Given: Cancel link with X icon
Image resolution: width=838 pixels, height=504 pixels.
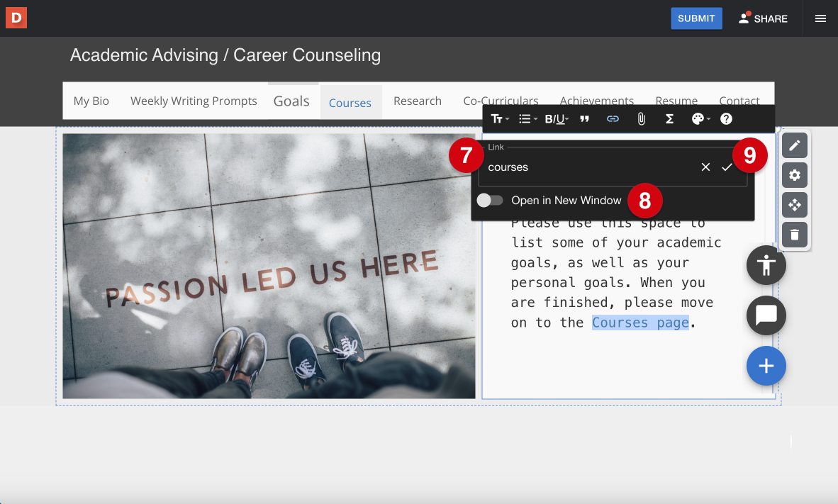Looking at the screenshot, I should [705, 167].
